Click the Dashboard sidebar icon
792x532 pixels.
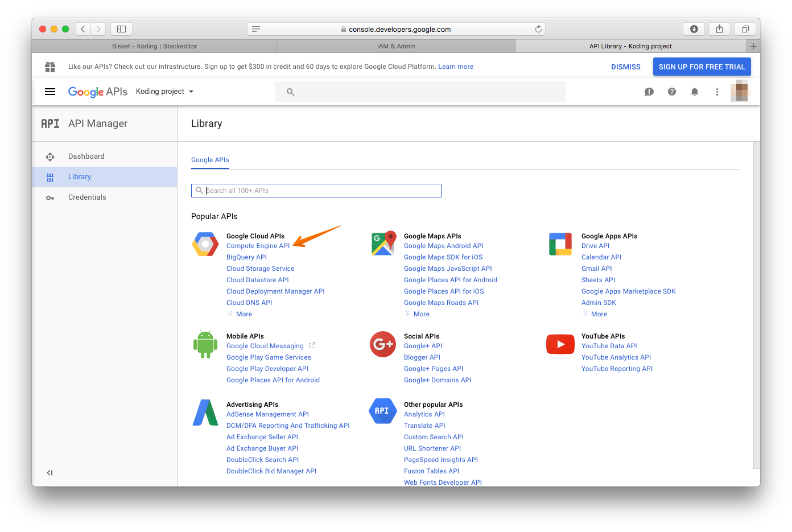[x=50, y=156]
